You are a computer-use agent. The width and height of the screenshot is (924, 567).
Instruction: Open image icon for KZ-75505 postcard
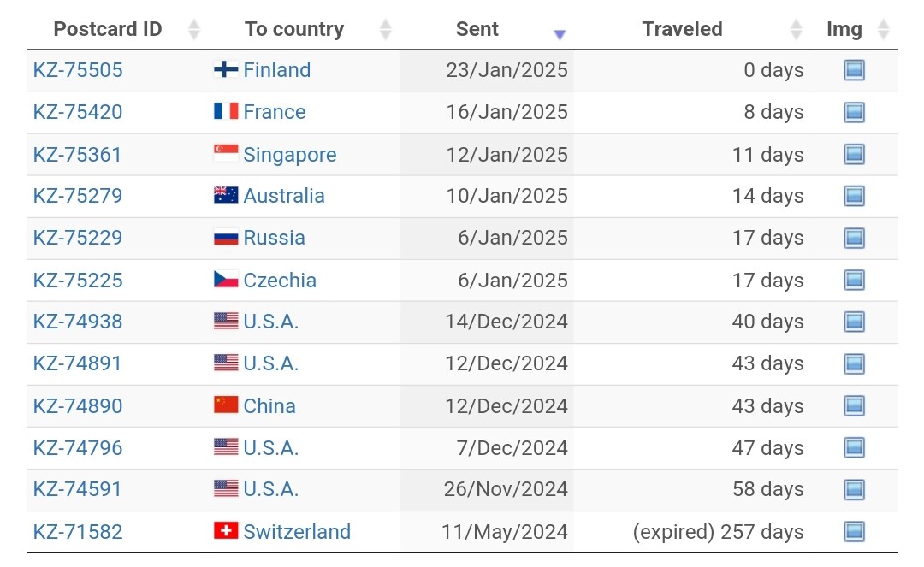[x=854, y=70]
